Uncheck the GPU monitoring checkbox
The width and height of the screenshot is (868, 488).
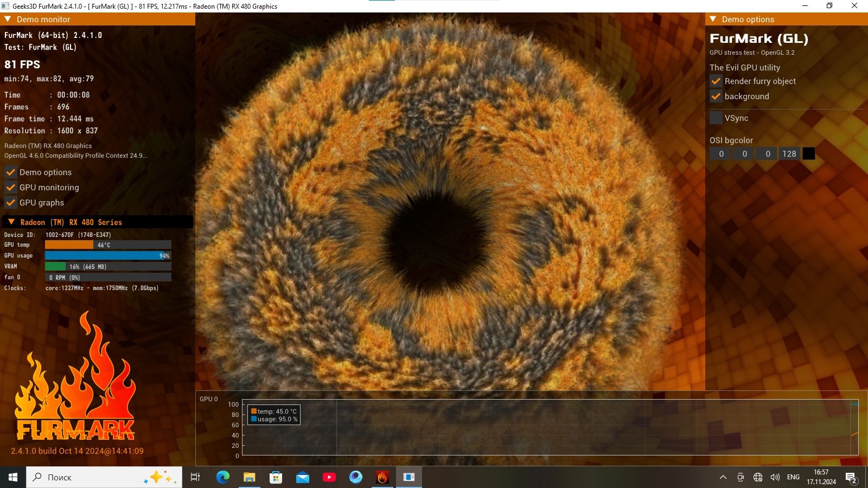[11, 188]
